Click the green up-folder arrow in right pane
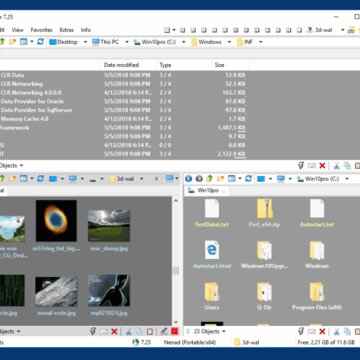This screenshot has width=360, height=360. (x=209, y=179)
